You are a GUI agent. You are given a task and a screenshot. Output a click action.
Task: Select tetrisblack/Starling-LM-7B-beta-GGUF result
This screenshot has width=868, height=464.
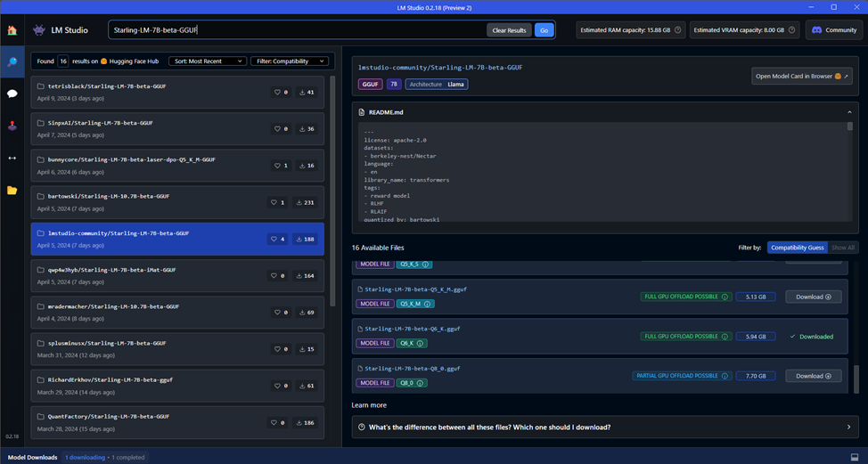pyautogui.click(x=177, y=93)
